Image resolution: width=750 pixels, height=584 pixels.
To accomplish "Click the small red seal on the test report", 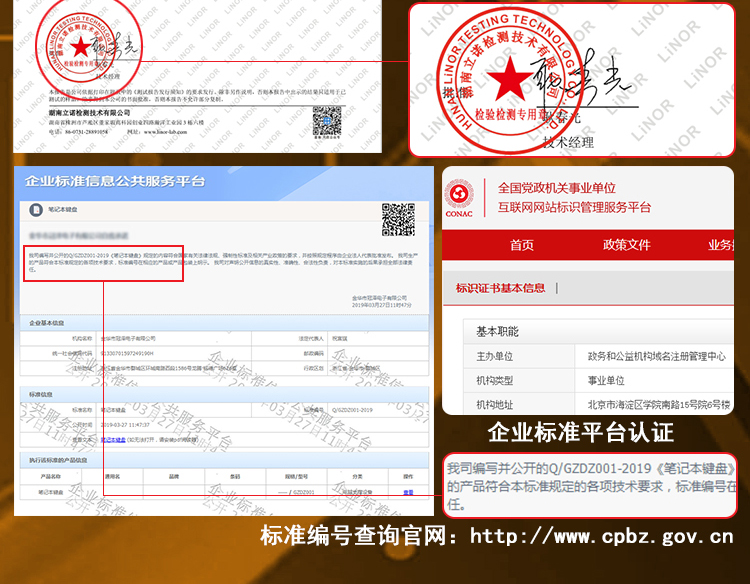I will (x=79, y=48).
